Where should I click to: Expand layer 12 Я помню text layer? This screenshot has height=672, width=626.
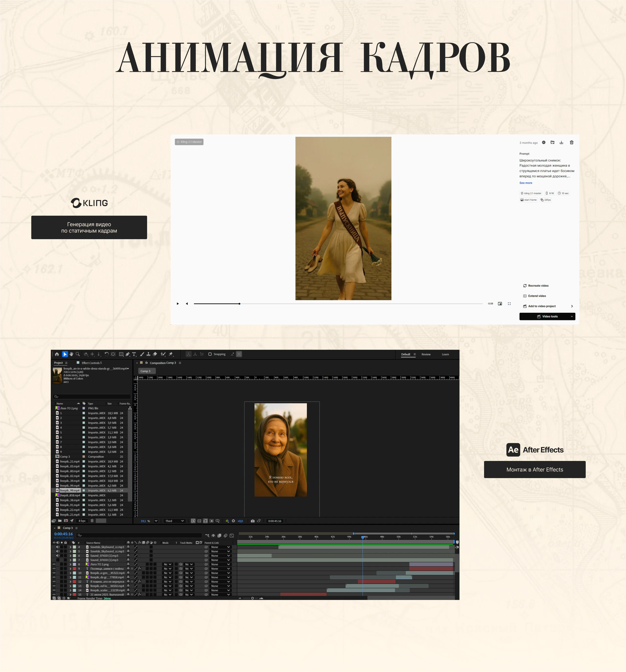tap(70, 582)
